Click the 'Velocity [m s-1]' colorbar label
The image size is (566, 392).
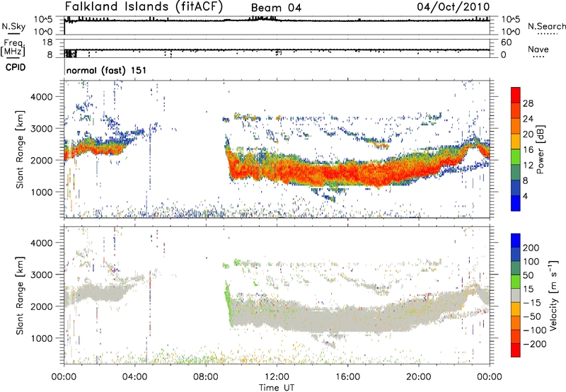tap(553, 295)
